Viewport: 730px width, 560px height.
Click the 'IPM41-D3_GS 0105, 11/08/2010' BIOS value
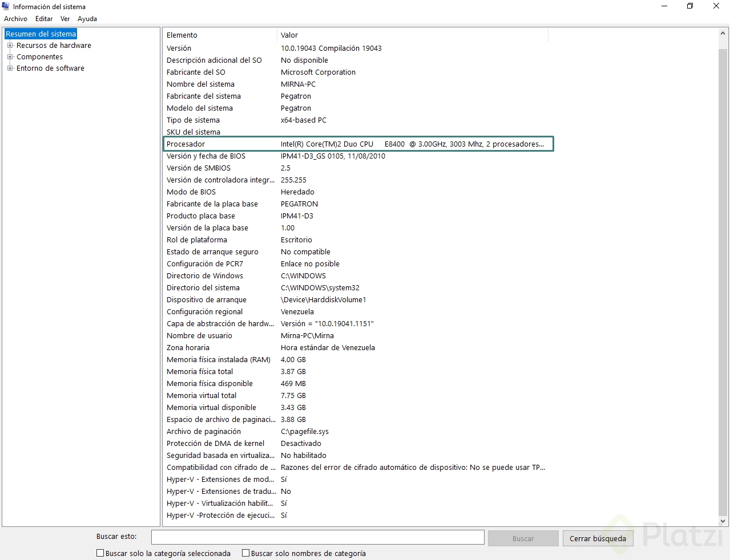(x=333, y=156)
